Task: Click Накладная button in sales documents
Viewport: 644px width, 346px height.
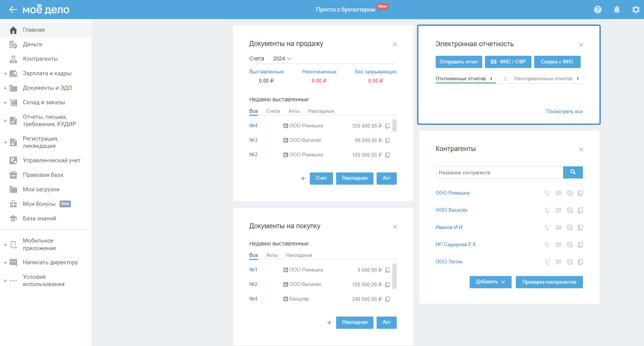Action: tap(354, 178)
